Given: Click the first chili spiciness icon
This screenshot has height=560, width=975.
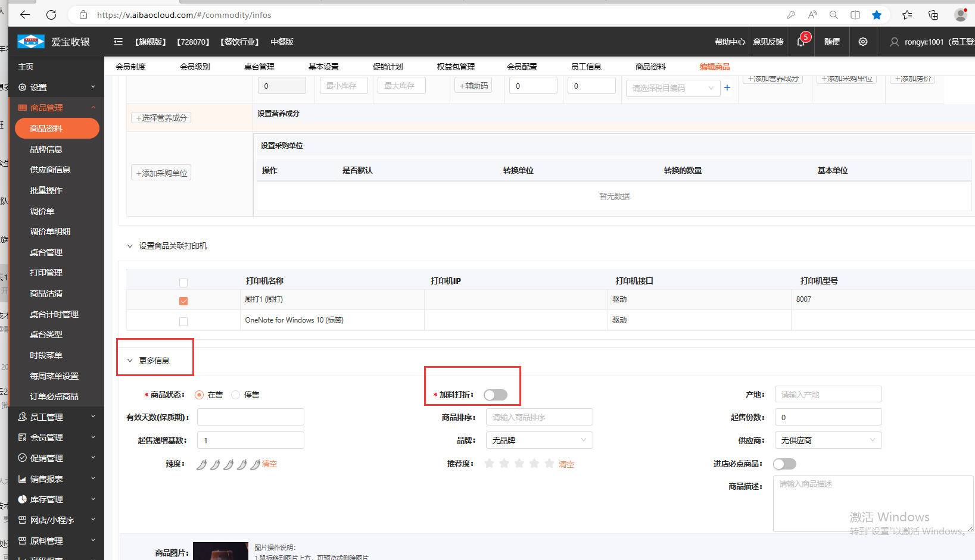Looking at the screenshot, I should 201,464.
